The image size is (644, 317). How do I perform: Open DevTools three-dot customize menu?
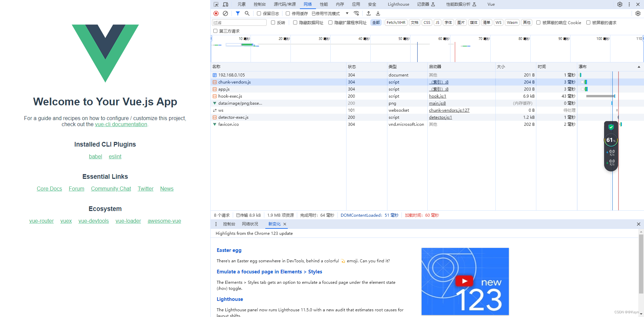click(629, 4)
